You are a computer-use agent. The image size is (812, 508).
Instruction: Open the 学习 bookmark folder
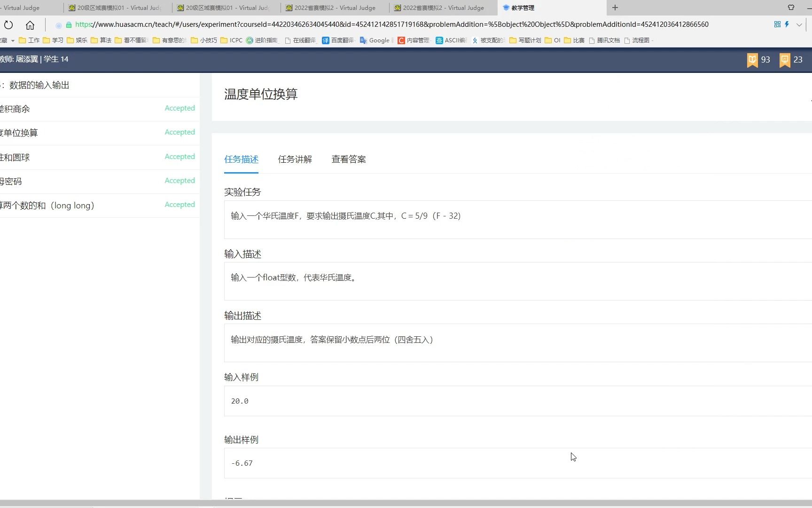[x=53, y=40]
